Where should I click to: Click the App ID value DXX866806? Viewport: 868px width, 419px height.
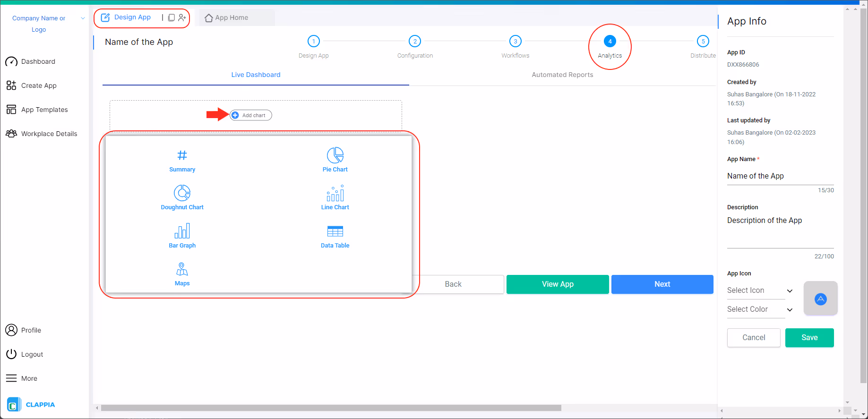point(743,65)
